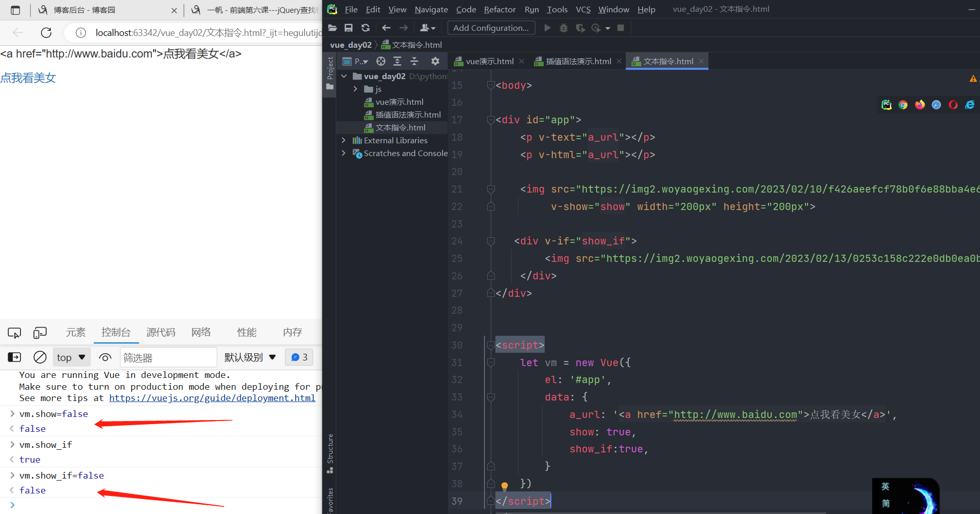The image size is (980, 514).
Task: Clear the console with the circle-slash icon
Action: pos(40,357)
